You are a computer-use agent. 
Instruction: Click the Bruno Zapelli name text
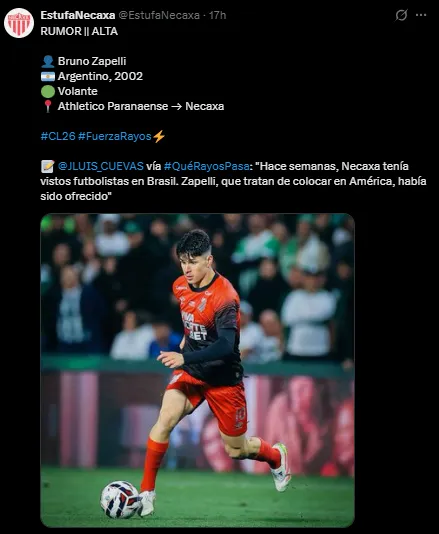pos(92,61)
